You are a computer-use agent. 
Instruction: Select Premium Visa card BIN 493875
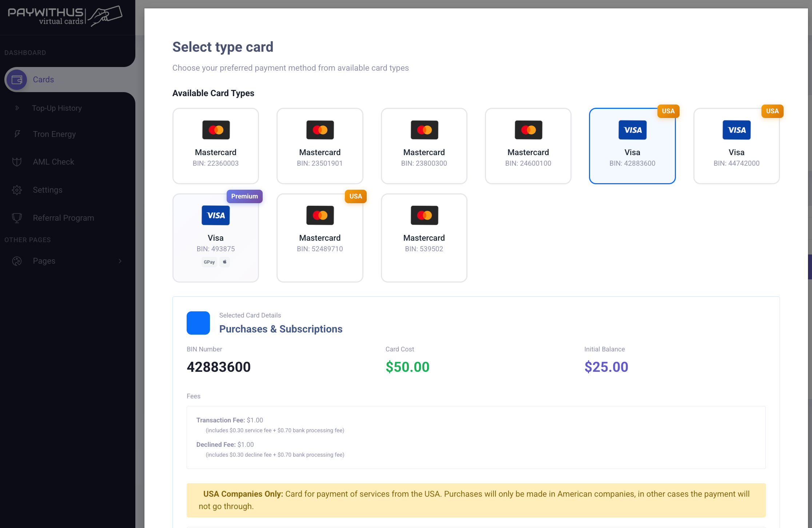pos(216,238)
